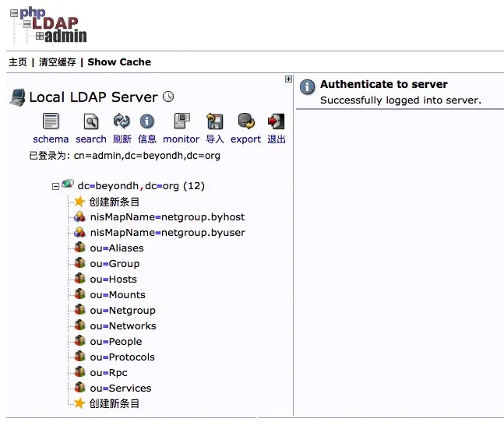This screenshot has height=436, width=504.
Task: Open the search tool icon
Action: pos(91,121)
